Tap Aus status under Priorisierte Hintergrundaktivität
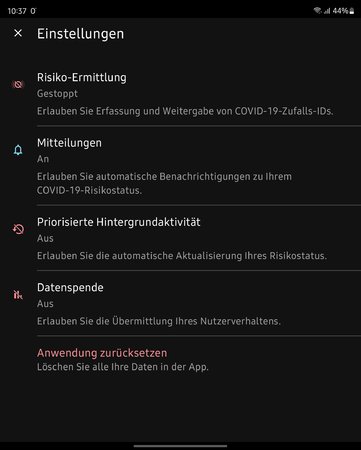 [45, 238]
